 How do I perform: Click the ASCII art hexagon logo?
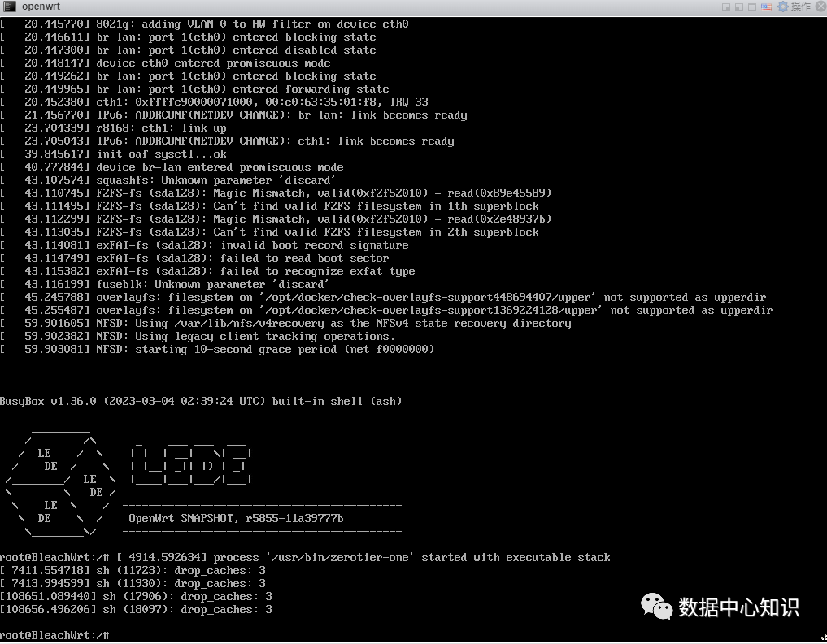tap(61, 480)
